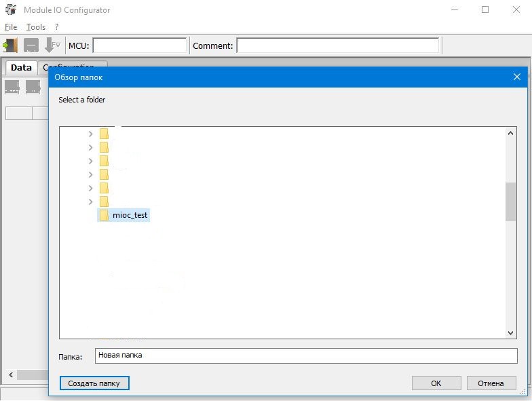Click the Папка name input field
This screenshot has height=401, width=532.
[306, 356]
